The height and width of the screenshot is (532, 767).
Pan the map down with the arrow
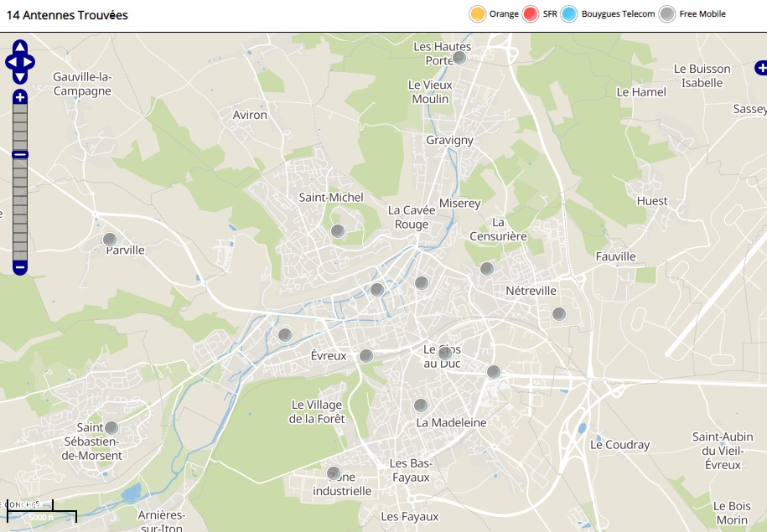click(x=20, y=76)
